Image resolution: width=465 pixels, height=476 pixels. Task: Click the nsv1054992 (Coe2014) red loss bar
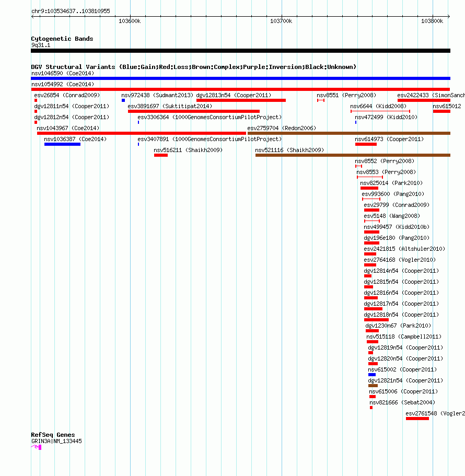click(x=240, y=89)
